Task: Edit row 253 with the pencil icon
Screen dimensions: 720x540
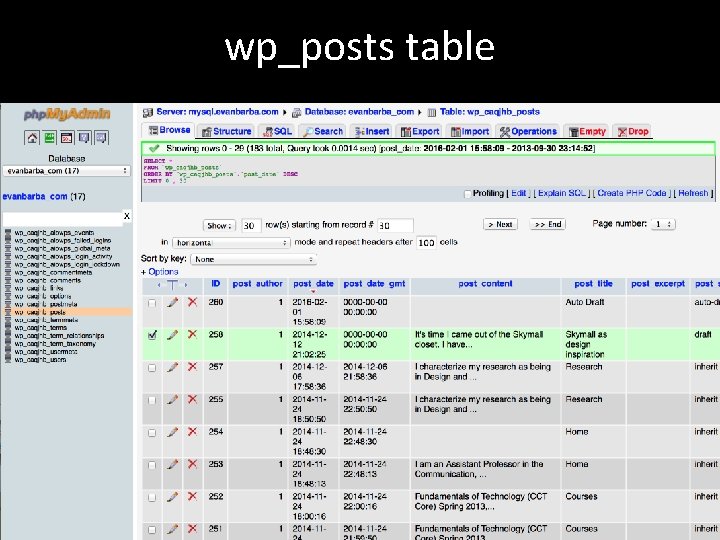Action: point(173,464)
